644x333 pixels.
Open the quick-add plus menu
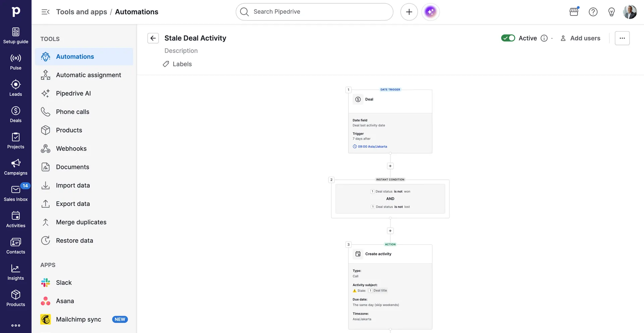point(409,12)
